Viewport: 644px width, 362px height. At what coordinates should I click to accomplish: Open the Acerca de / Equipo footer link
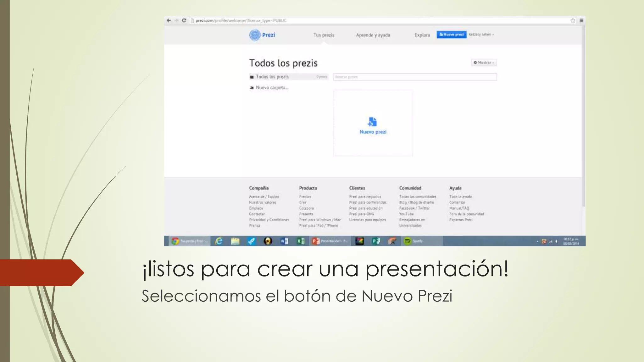[264, 197]
